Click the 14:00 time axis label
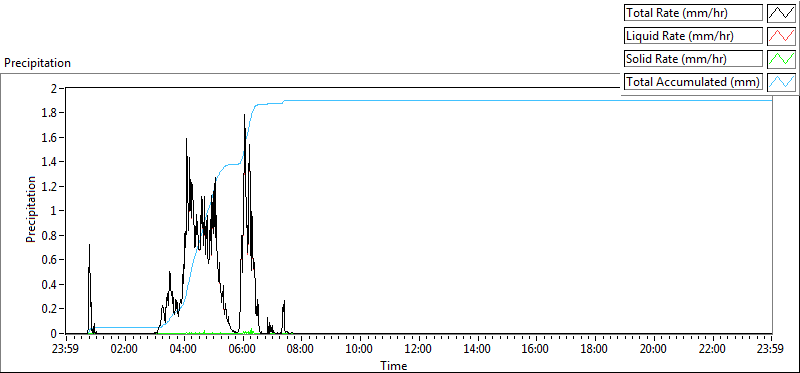The height and width of the screenshot is (373, 800). pyautogui.click(x=478, y=349)
